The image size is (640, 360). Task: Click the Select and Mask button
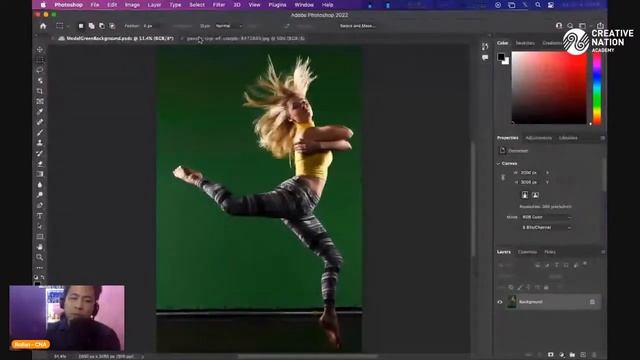pos(358,26)
